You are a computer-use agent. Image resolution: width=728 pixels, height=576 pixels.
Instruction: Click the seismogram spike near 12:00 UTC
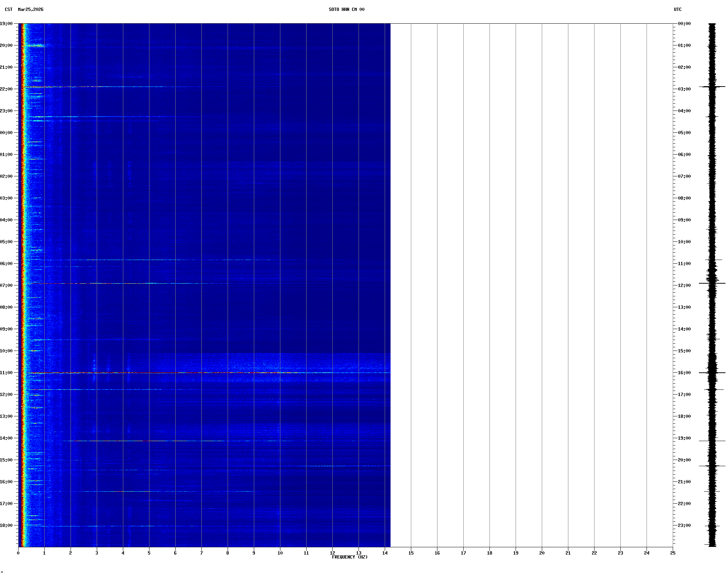pyautogui.click(x=712, y=283)
